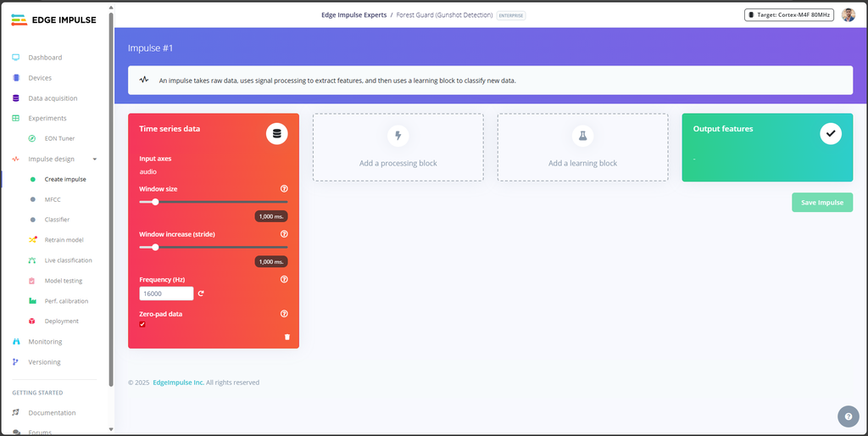The height and width of the screenshot is (436, 868).
Task: Click the Window size 1,000 ms. value
Action: pyautogui.click(x=271, y=216)
